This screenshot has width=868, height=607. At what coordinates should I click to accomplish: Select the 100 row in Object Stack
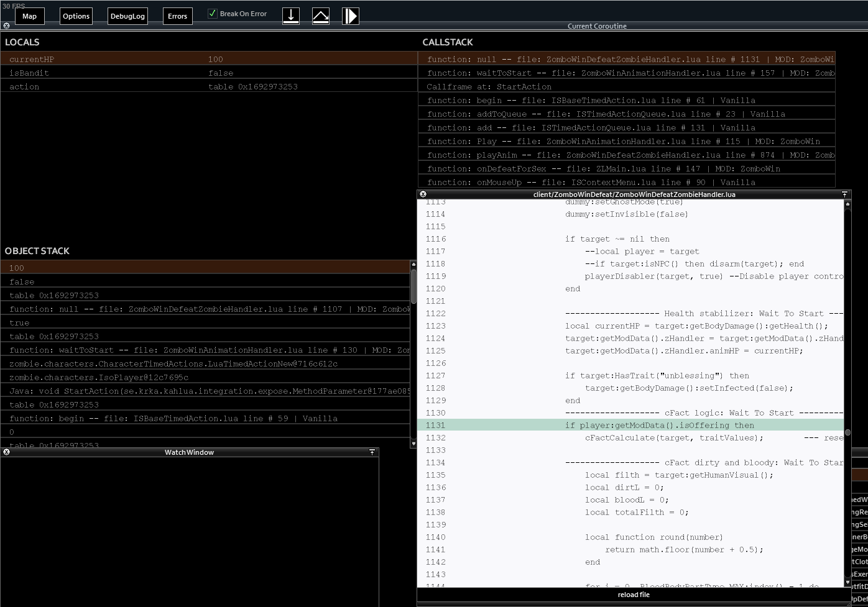[205, 268]
